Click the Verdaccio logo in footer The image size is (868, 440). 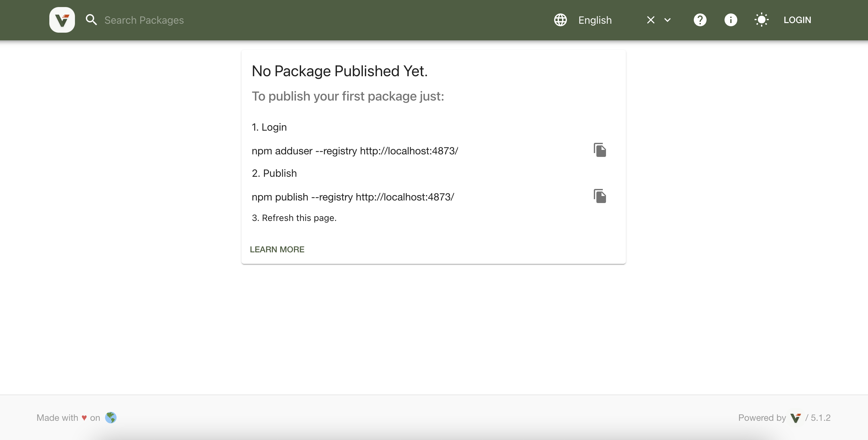tap(796, 418)
